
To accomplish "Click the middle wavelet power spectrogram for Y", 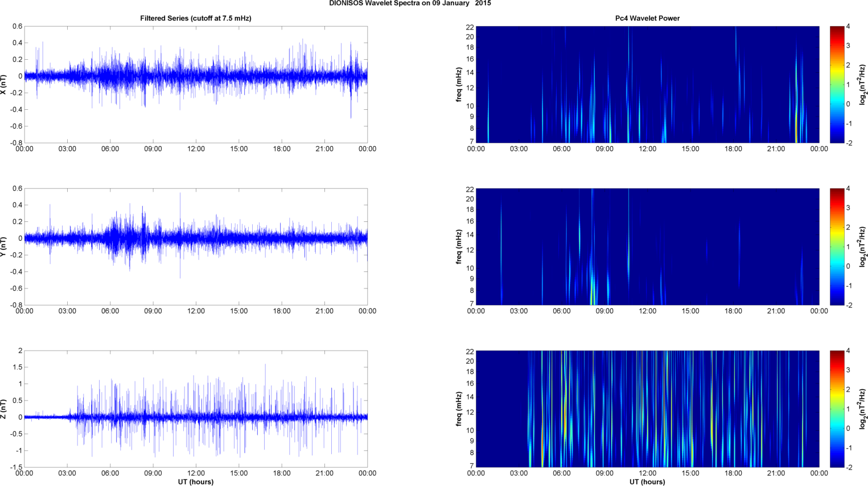I will [x=647, y=246].
